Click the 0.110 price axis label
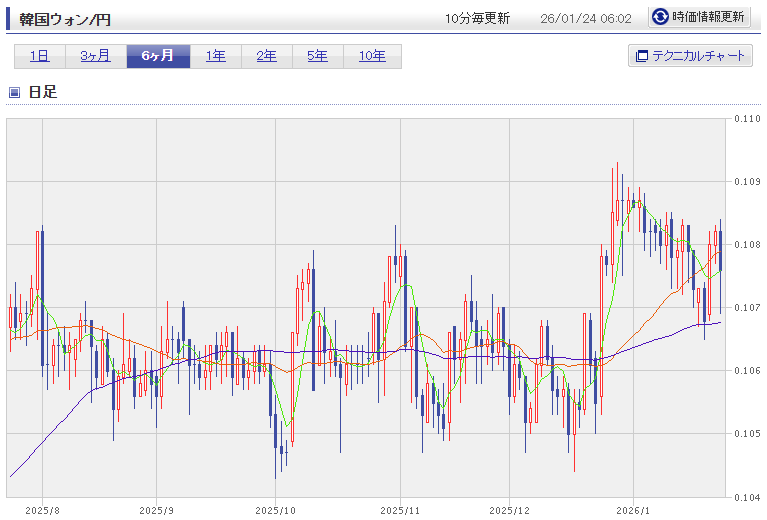 (x=748, y=119)
